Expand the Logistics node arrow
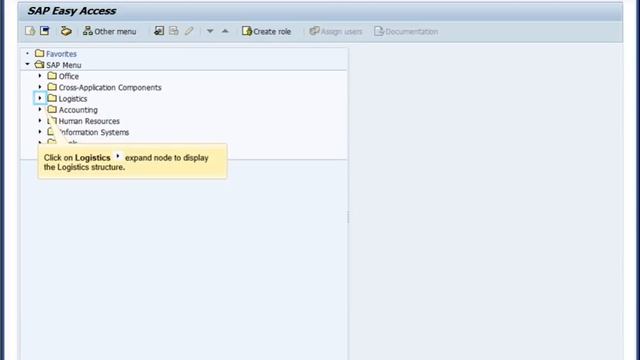The height and width of the screenshot is (360, 640). point(40,98)
